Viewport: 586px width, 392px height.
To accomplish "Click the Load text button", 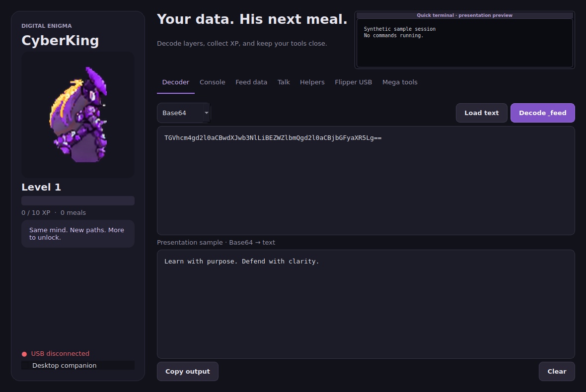I will coord(481,113).
